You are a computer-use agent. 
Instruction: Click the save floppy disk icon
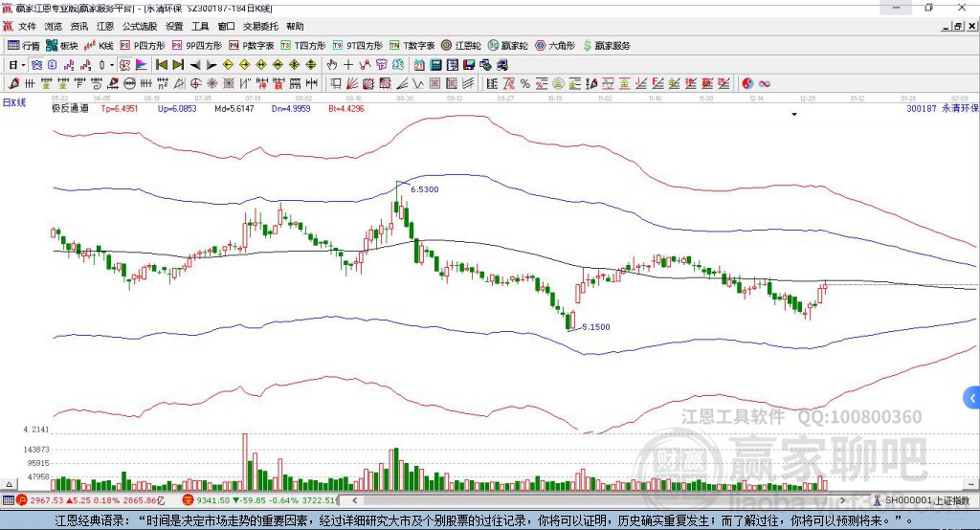pos(469,65)
